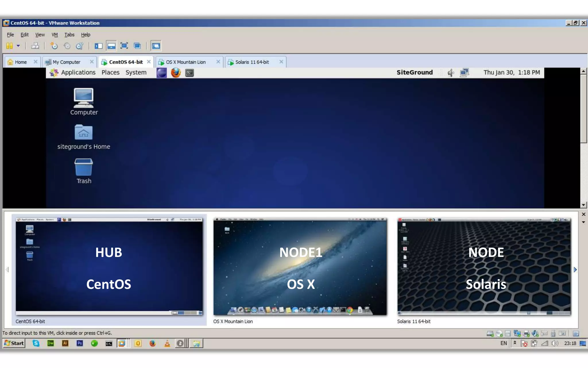
Task: Click the CD/DVD drive status icon
Action: tap(499, 333)
